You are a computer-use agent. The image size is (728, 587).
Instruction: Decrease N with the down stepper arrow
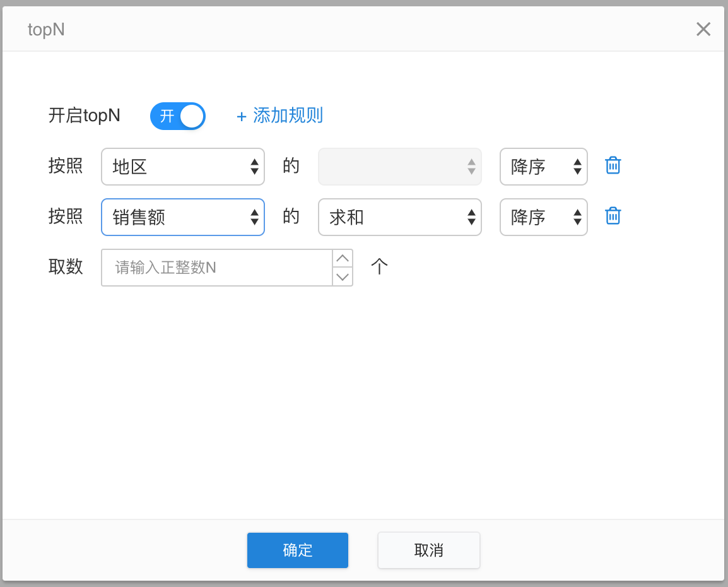pos(343,276)
